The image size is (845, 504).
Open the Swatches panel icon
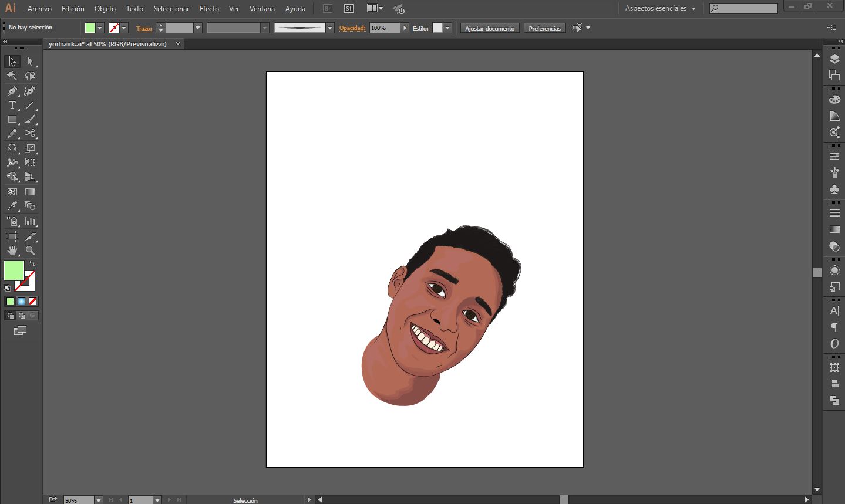(834, 157)
